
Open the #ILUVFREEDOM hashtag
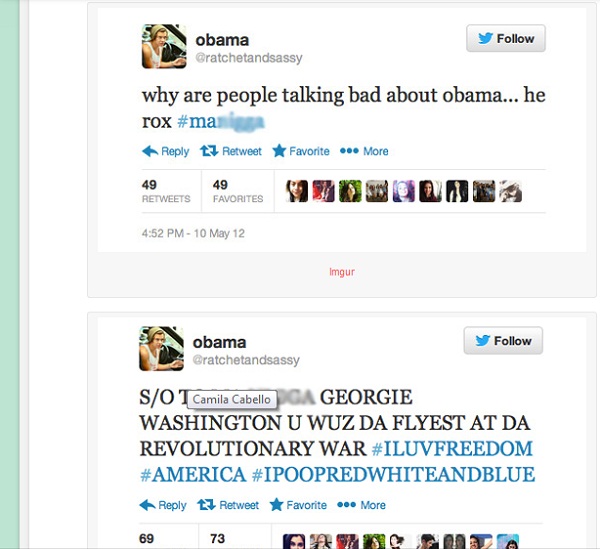point(452,448)
